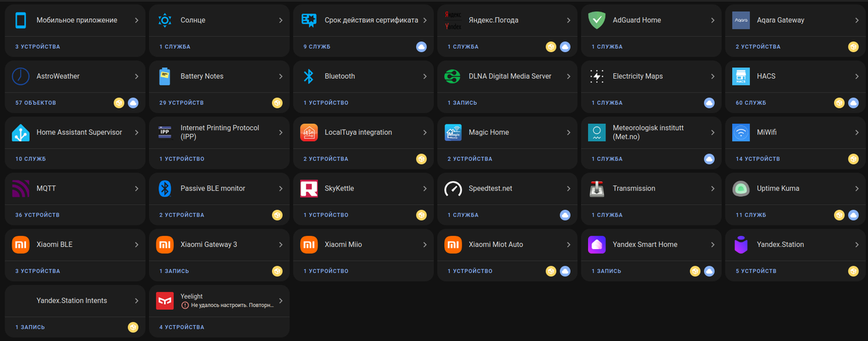The width and height of the screenshot is (868, 341).
Task: Open the 3 устройства link under Мобильное приложение
Action: pyautogui.click(x=38, y=46)
